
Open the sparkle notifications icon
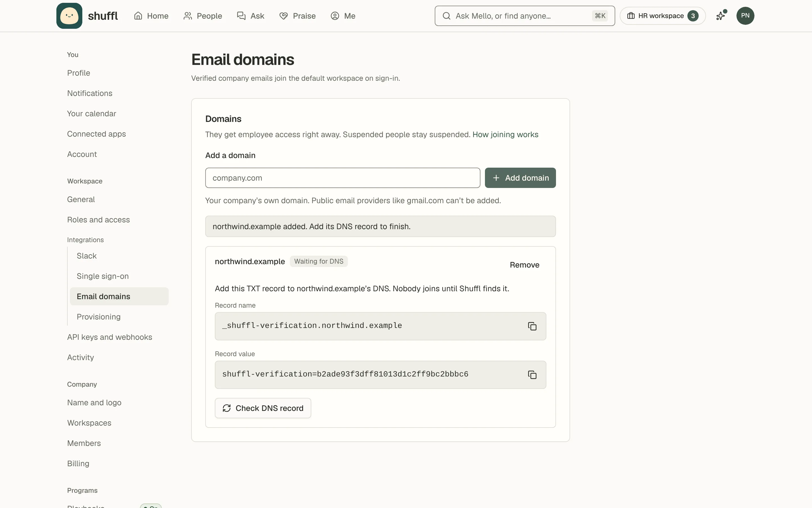pos(720,16)
